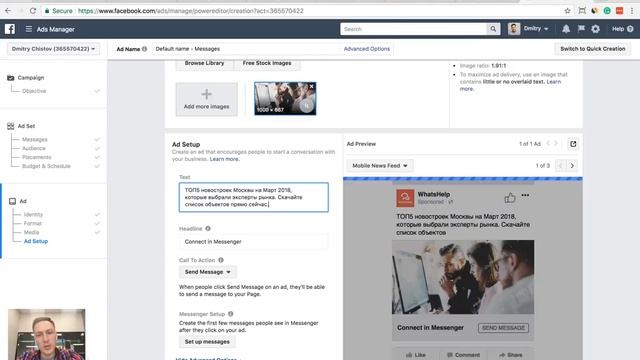Image resolution: width=640 pixels, height=360 pixels.
Task: Click the WhatsHelp page name in preview
Action: tap(433, 195)
